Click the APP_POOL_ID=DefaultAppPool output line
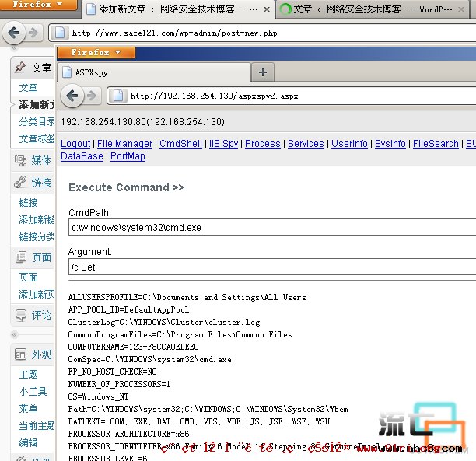The height and width of the screenshot is (461, 476). pyautogui.click(x=128, y=309)
